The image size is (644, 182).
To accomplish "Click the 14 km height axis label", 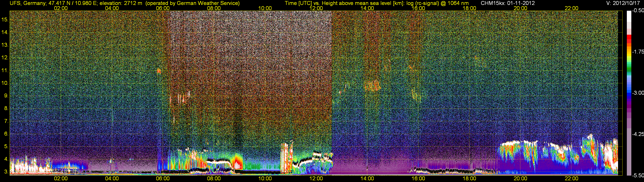I will point(5,32).
